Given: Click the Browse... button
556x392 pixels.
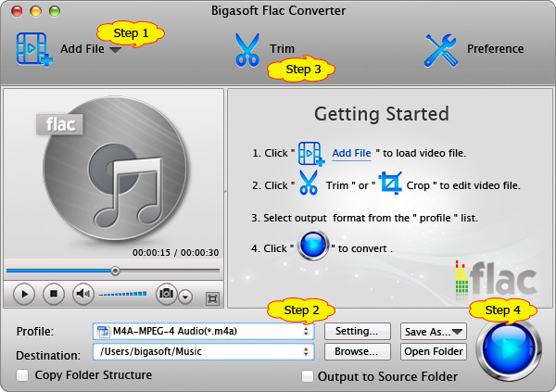Looking at the screenshot, I should point(358,351).
